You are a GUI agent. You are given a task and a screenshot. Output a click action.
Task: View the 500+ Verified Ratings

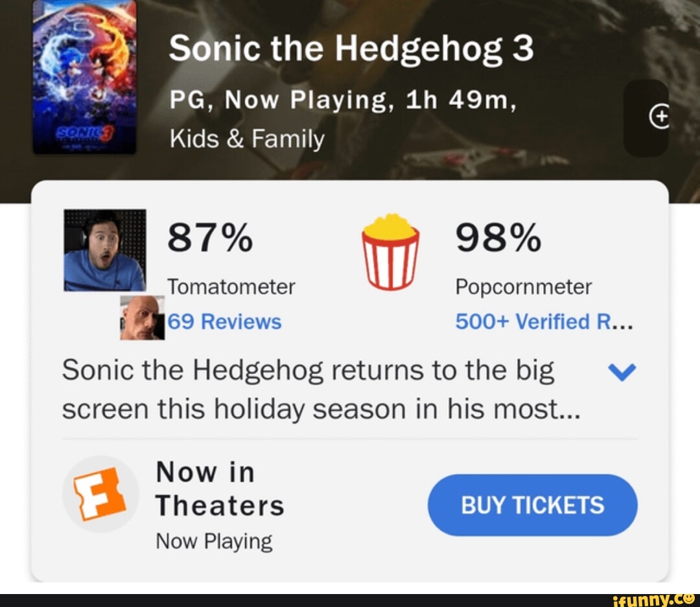point(544,321)
